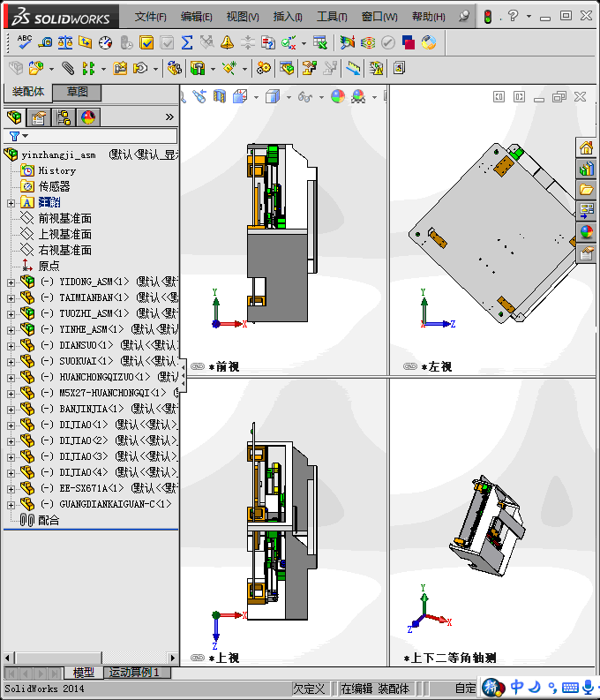Screen dimensions: 600x700
Task: Click the blue-orange ring icon
Action: coord(428,42)
